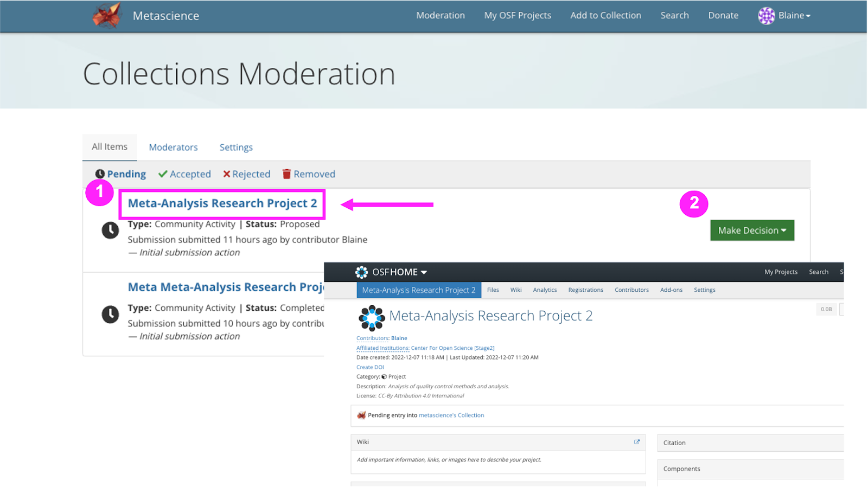Open the project Settings tab in OSF

(x=704, y=290)
